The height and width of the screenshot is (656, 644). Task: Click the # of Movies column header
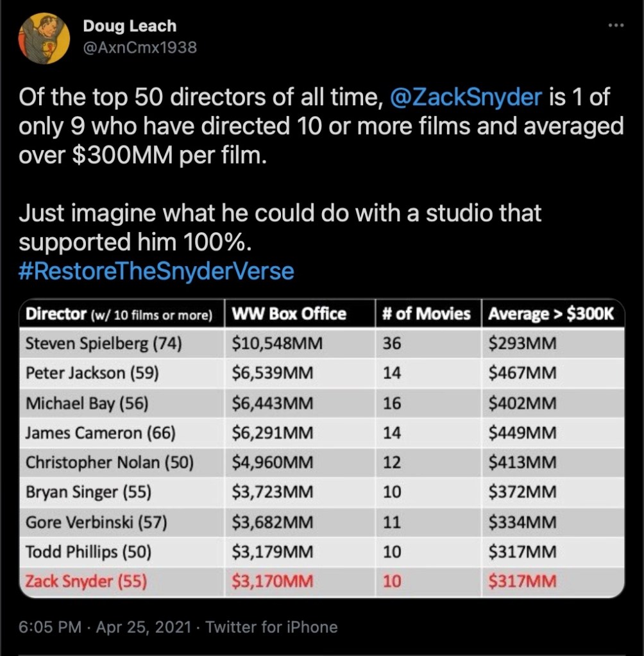point(426,314)
